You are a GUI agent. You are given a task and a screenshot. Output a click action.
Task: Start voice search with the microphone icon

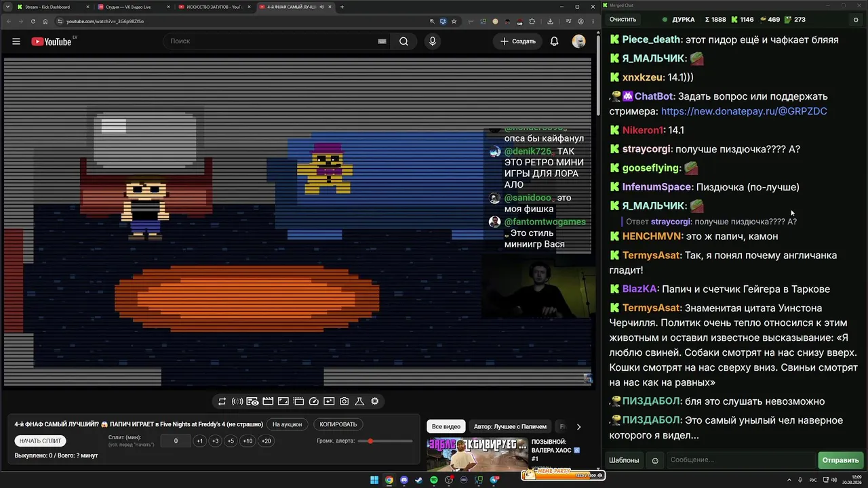pos(433,41)
